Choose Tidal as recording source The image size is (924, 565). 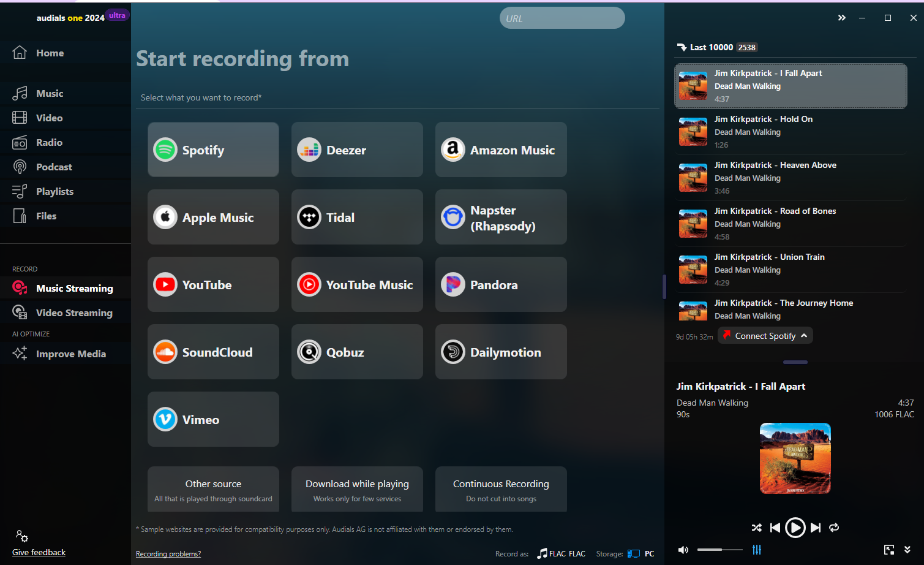[357, 217]
